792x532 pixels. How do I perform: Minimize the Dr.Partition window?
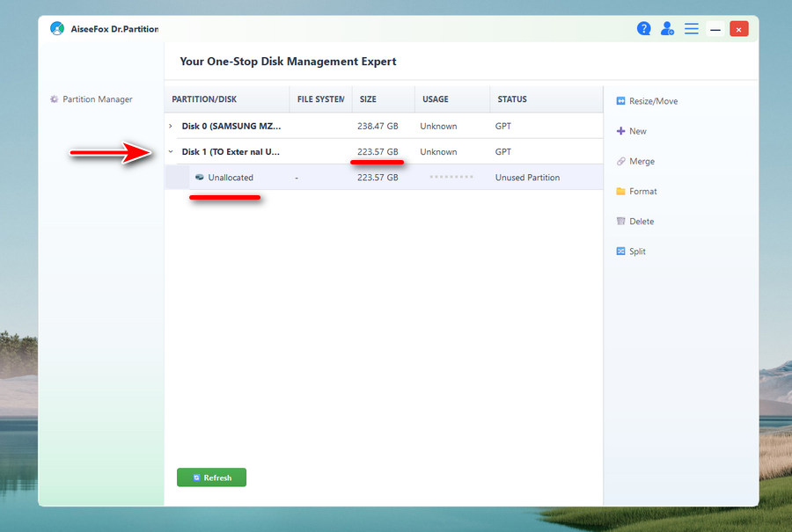(x=715, y=29)
